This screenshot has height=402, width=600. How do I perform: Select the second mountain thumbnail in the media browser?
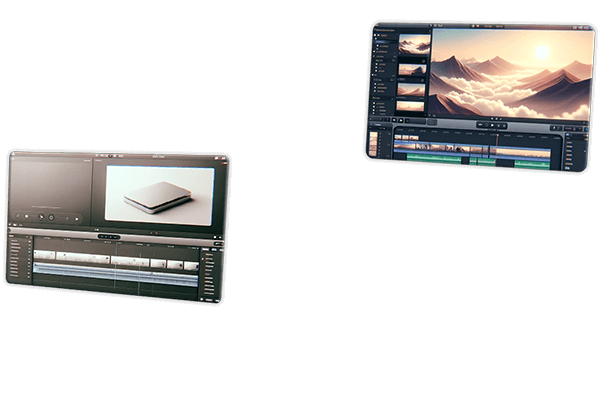[x=413, y=68]
